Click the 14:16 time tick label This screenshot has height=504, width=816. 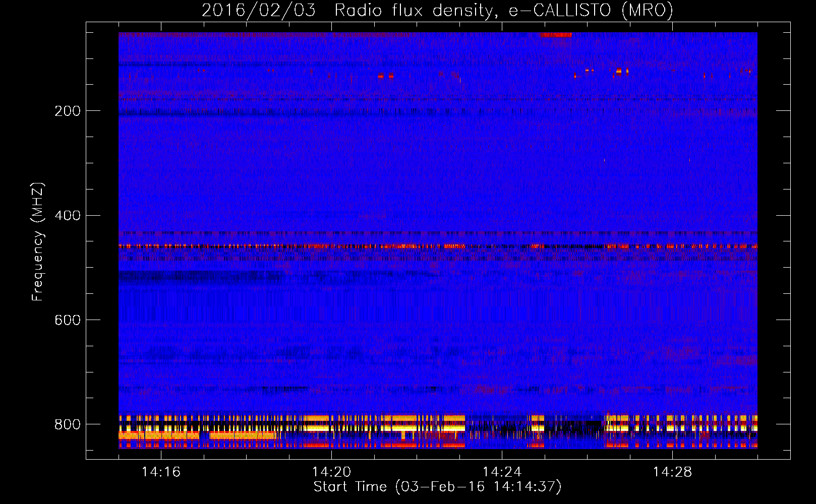tap(161, 472)
